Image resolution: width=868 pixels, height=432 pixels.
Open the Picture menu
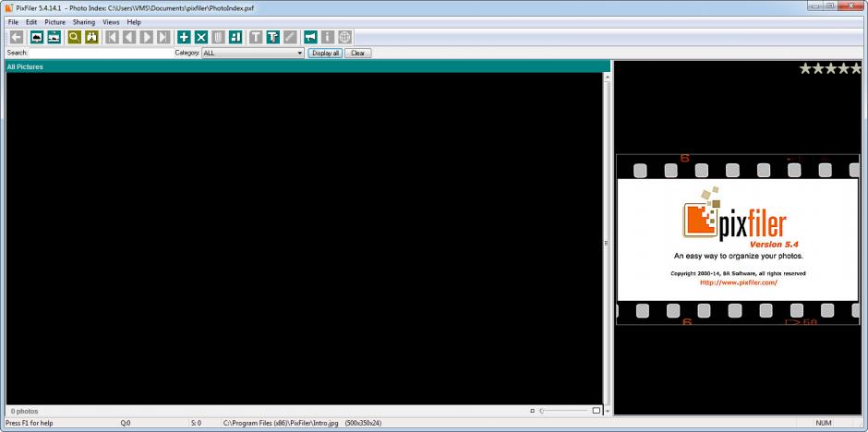click(x=54, y=22)
